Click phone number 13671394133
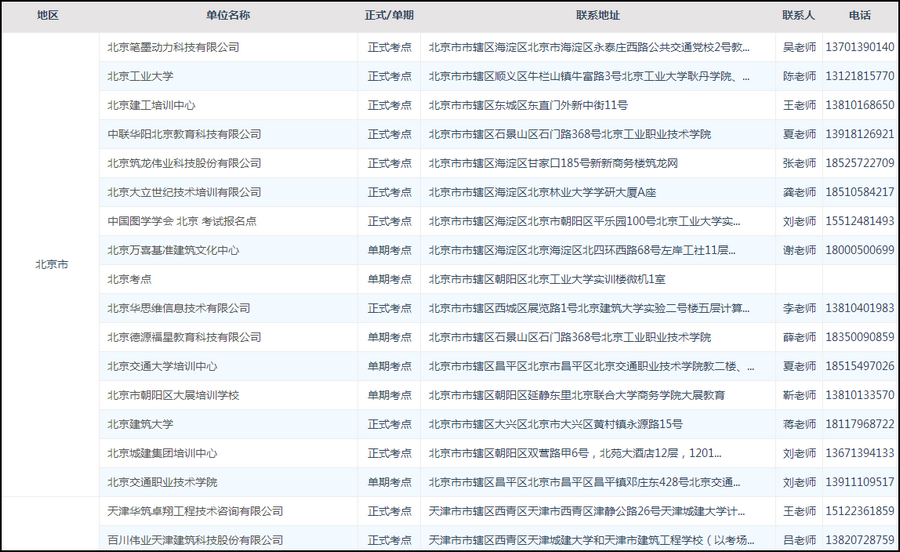This screenshot has width=900, height=552. pyautogui.click(x=860, y=453)
